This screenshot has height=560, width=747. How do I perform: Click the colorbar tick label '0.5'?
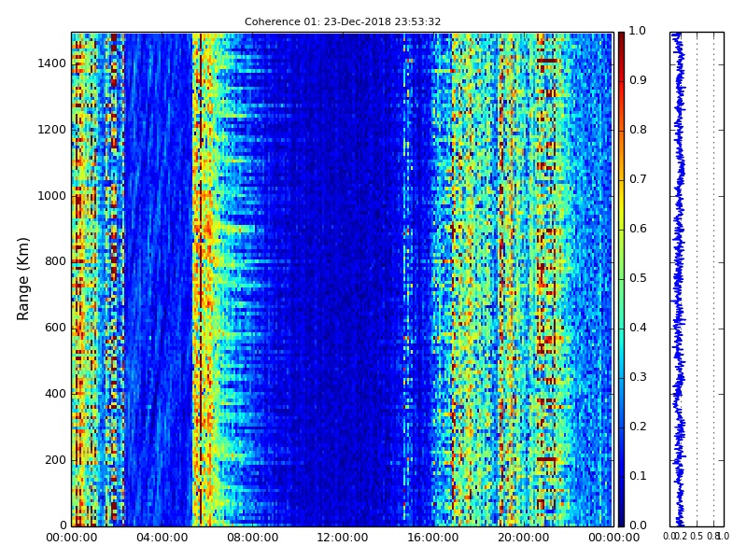(x=638, y=278)
